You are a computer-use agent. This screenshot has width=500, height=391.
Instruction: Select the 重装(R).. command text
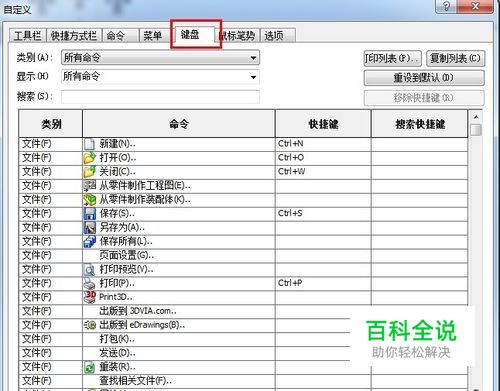117,367
